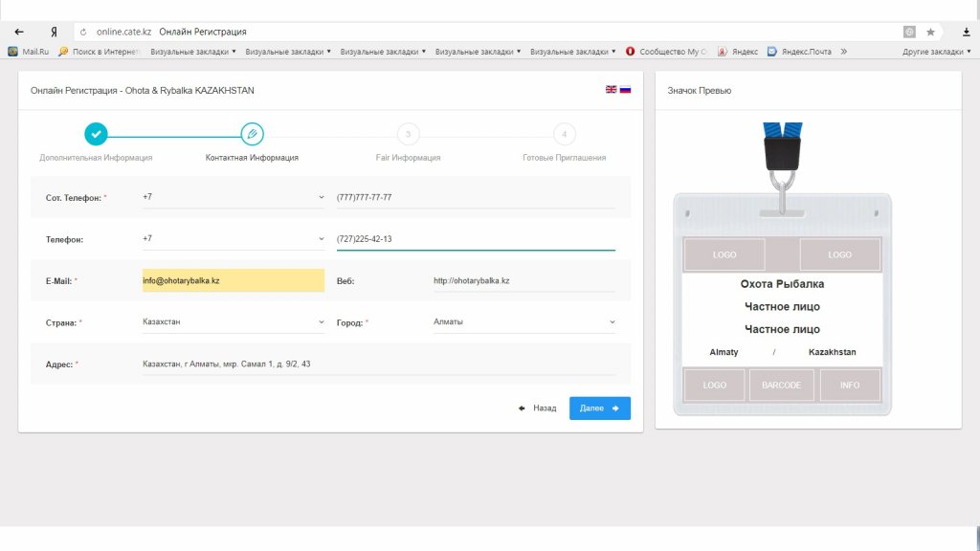Click the pencil icon for the Контактная Информация step
The image size is (980, 551).
click(x=252, y=134)
